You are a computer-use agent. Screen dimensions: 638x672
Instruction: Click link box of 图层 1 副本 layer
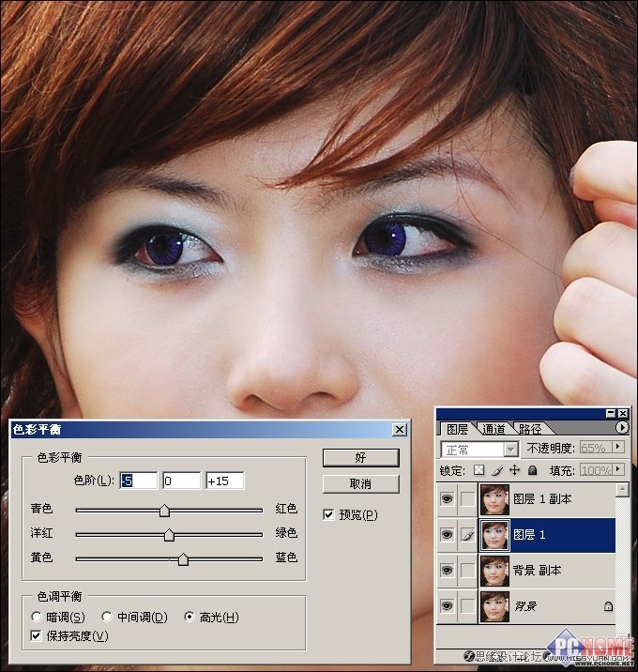(467, 499)
